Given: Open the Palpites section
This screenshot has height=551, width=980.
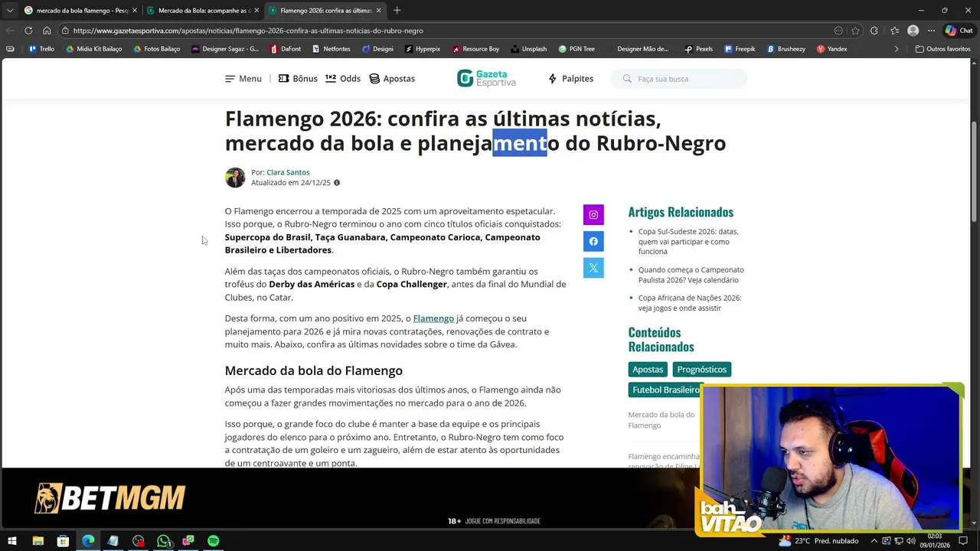Looking at the screenshot, I should (570, 79).
